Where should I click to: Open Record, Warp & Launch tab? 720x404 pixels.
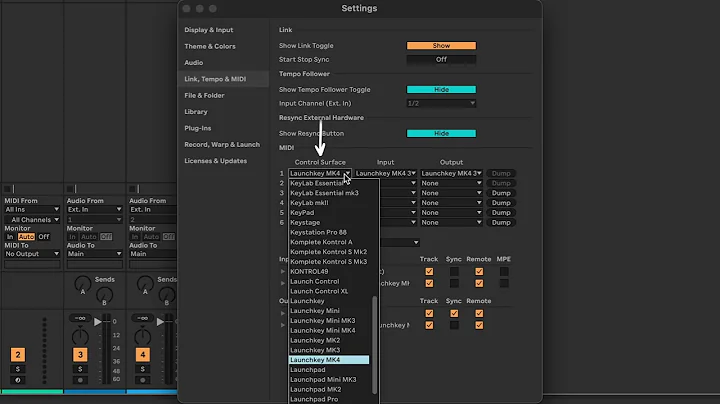point(222,145)
